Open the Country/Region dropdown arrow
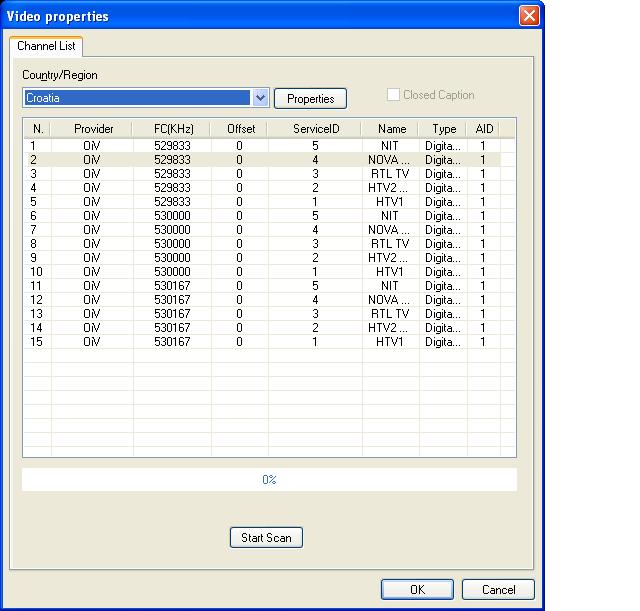640x611 pixels. tap(261, 98)
